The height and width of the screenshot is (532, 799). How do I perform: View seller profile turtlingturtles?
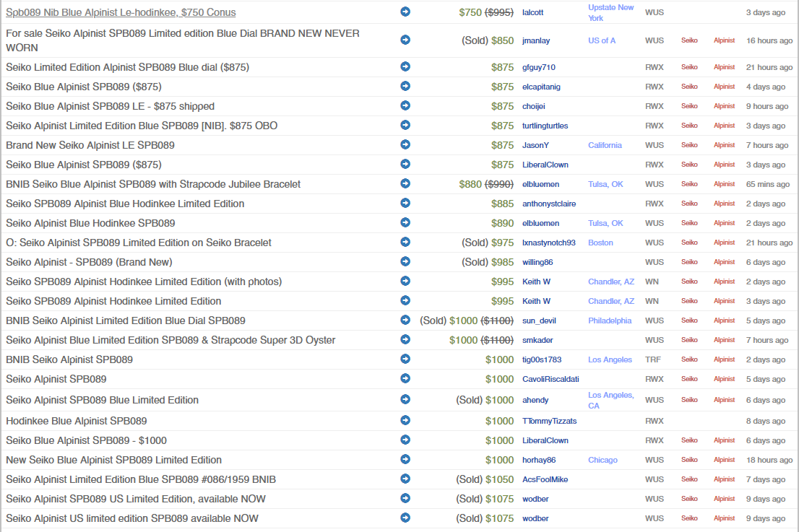[545, 126]
